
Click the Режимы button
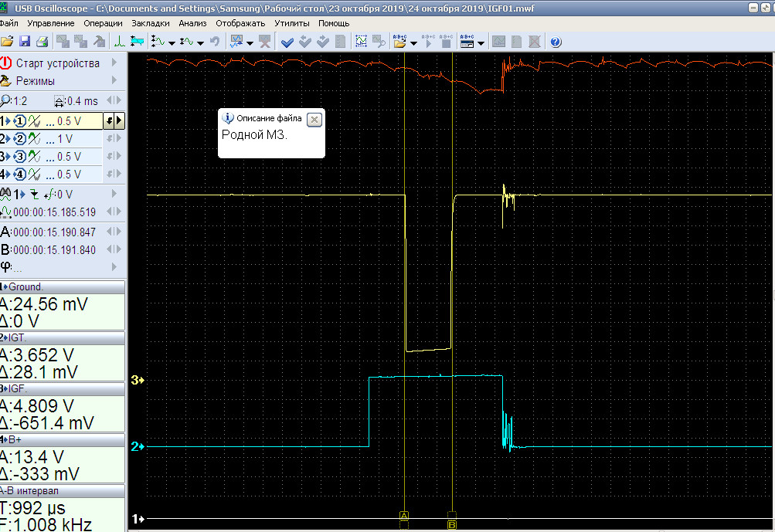[35, 80]
